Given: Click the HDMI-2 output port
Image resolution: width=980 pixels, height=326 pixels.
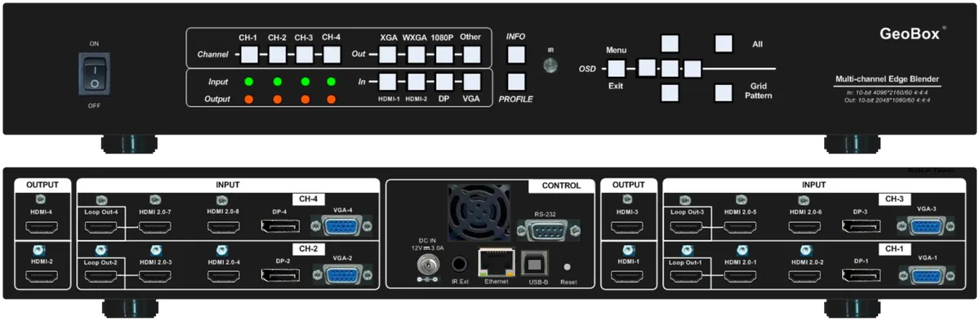Looking at the screenshot, I should 42,276.
